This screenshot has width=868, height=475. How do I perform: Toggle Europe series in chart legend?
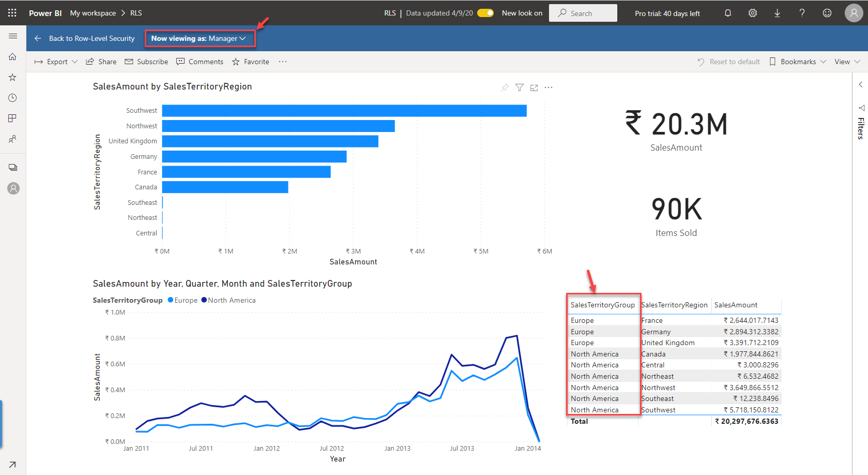183,300
